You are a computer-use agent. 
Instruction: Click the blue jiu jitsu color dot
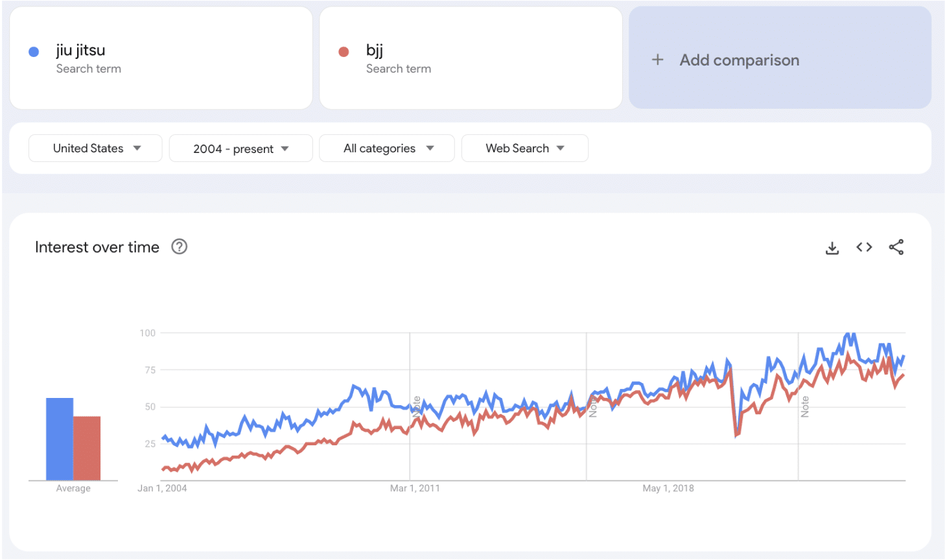pos(34,52)
